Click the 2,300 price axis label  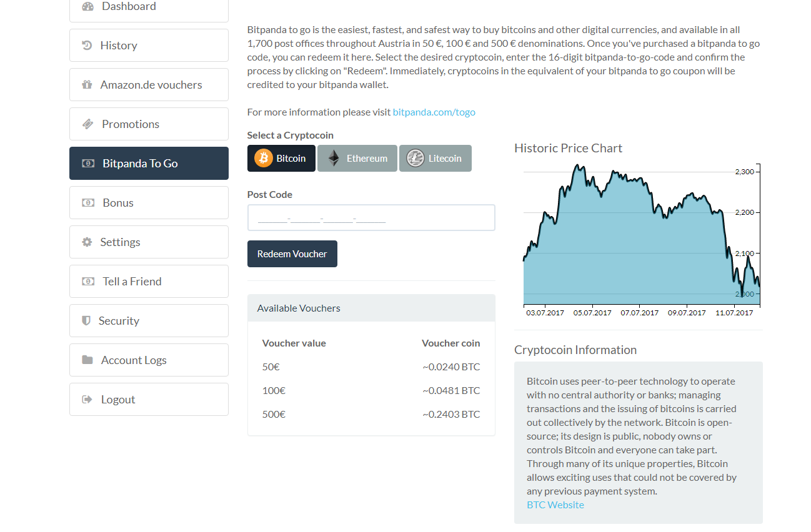745,172
